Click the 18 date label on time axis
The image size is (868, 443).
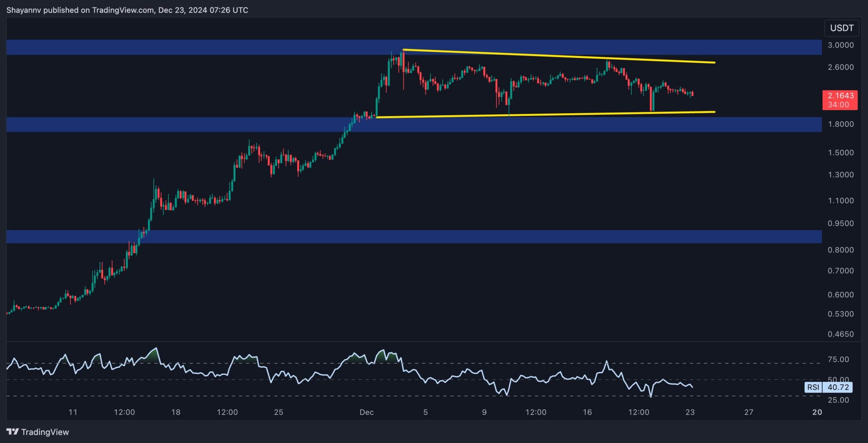point(176,412)
